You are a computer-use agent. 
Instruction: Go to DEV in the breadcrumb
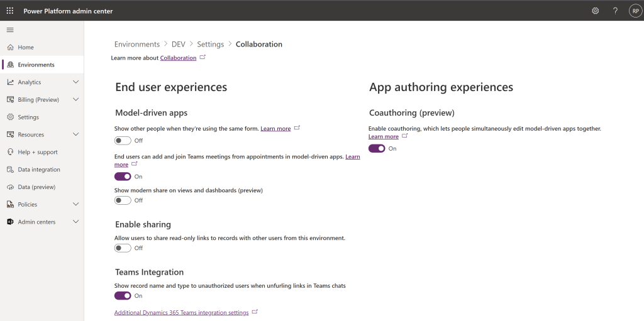178,45
